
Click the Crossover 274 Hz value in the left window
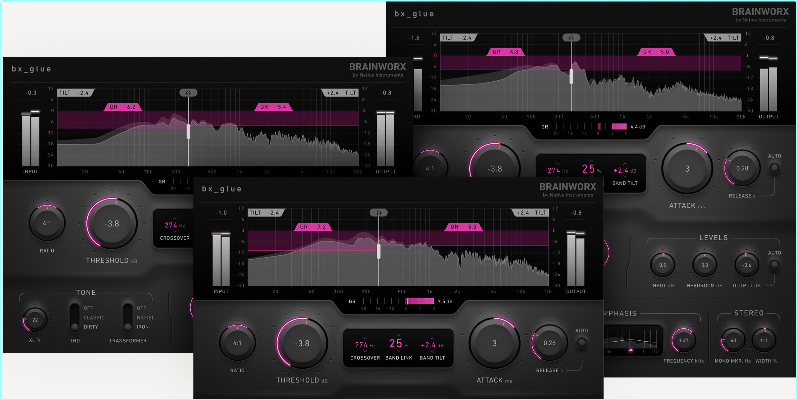[174, 225]
